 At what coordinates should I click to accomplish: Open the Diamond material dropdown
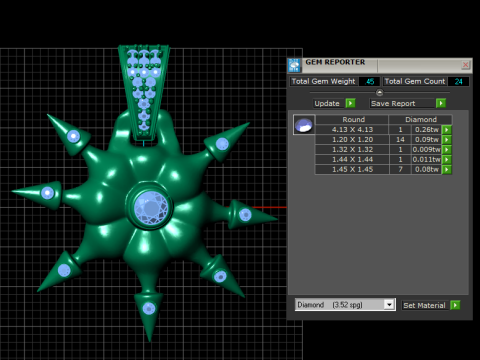click(389, 305)
